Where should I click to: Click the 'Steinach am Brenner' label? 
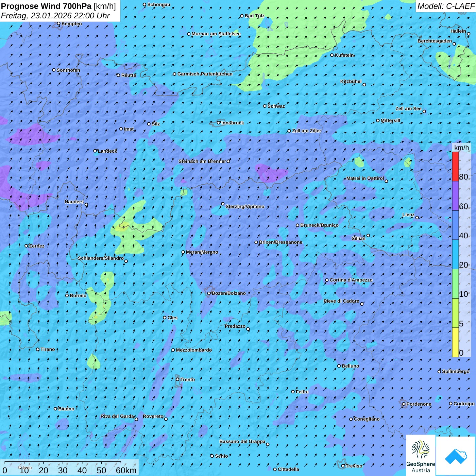(x=202, y=161)
